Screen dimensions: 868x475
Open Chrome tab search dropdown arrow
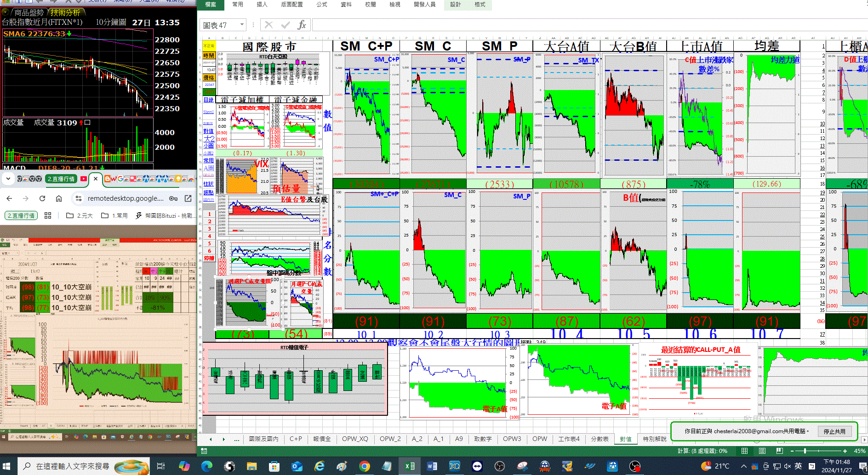[8, 179]
